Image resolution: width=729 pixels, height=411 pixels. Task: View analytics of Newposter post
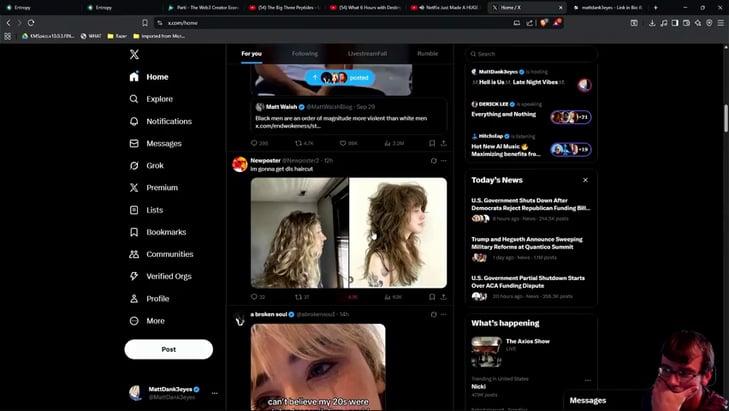393,297
